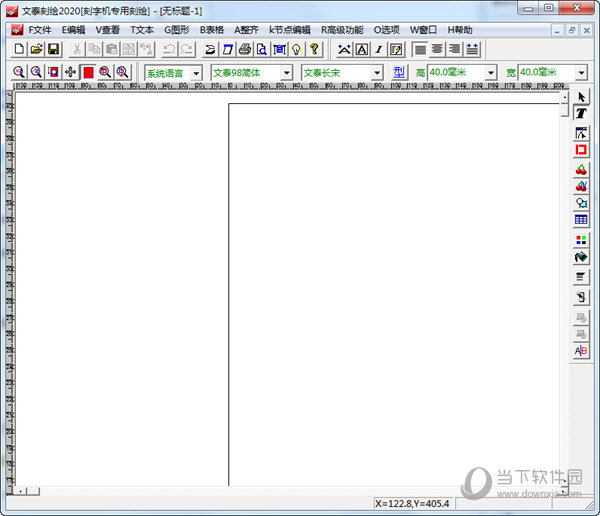Viewport: 600px width, 516px height.
Task: Click the red cherries graphic tool
Action: point(581,170)
